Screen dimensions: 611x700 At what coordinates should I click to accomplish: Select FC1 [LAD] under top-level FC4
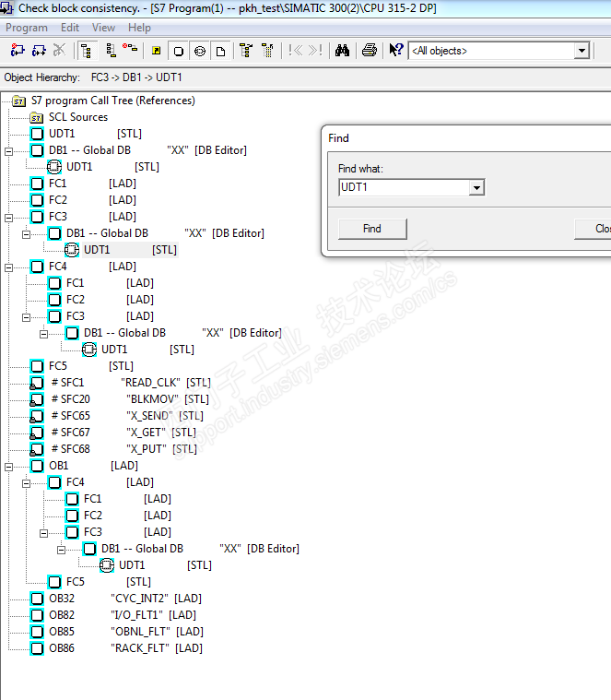pyautogui.click(x=110, y=283)
